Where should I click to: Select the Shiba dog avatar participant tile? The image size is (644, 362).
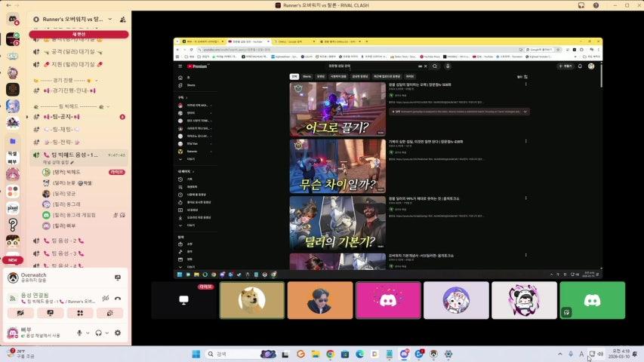tap(251, 300)
